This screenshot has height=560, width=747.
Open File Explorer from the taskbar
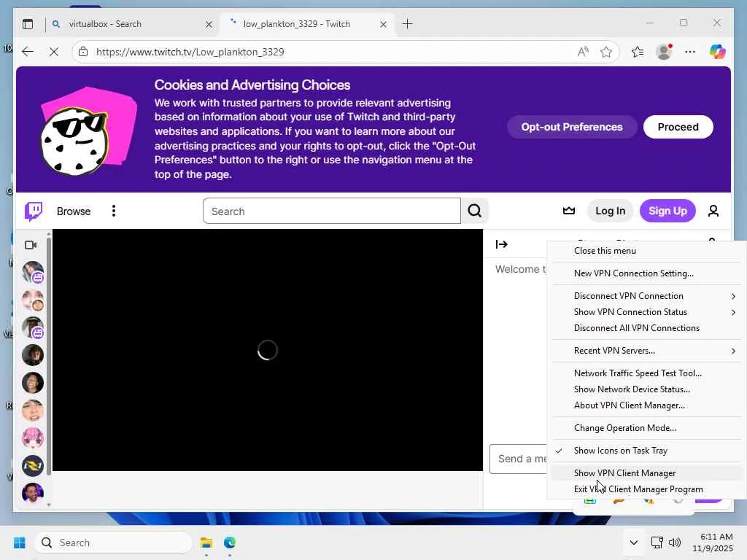206,542
